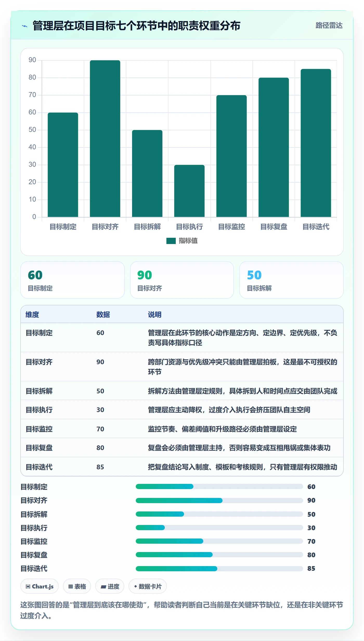Click the y-axis tick label 90

(32, 60)
